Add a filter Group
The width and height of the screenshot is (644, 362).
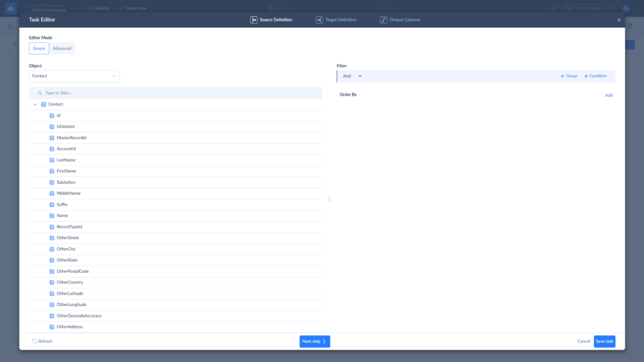[x=569, y=76]
